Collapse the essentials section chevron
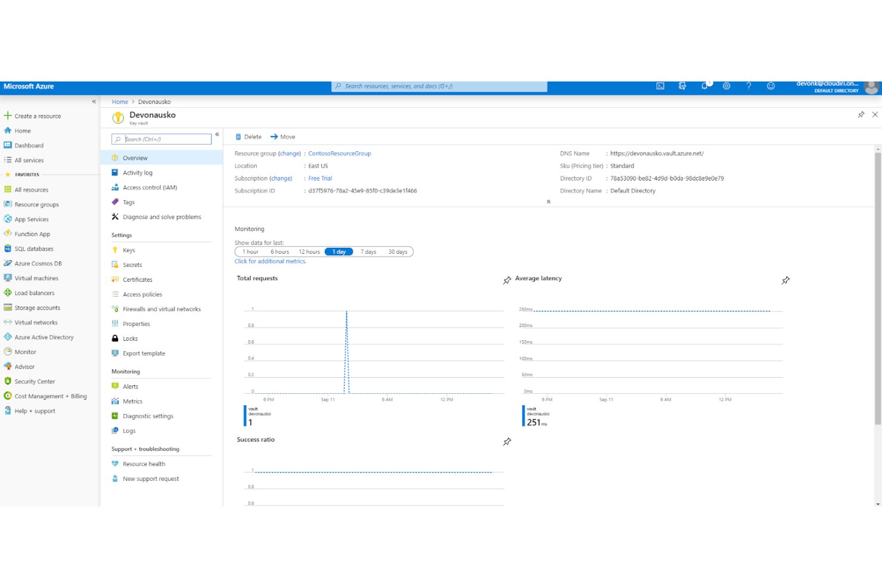Screen dimensions: 882x588 coord(548,202)
